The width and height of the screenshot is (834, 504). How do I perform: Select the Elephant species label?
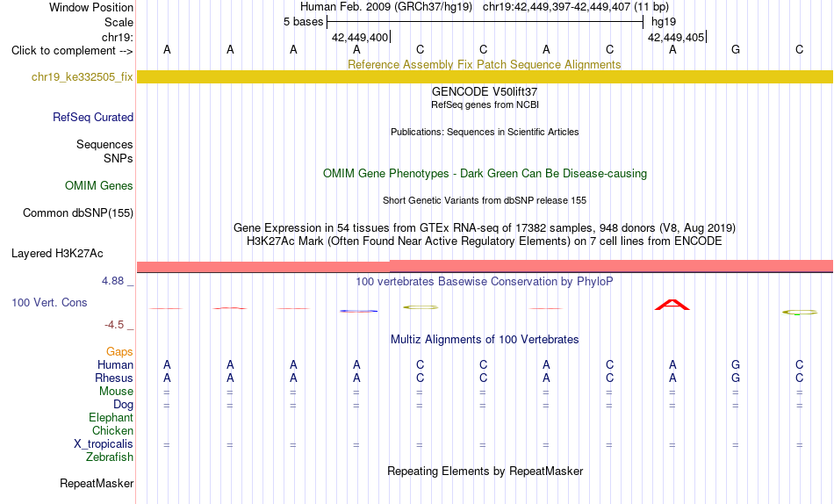[x=111, y=418]
